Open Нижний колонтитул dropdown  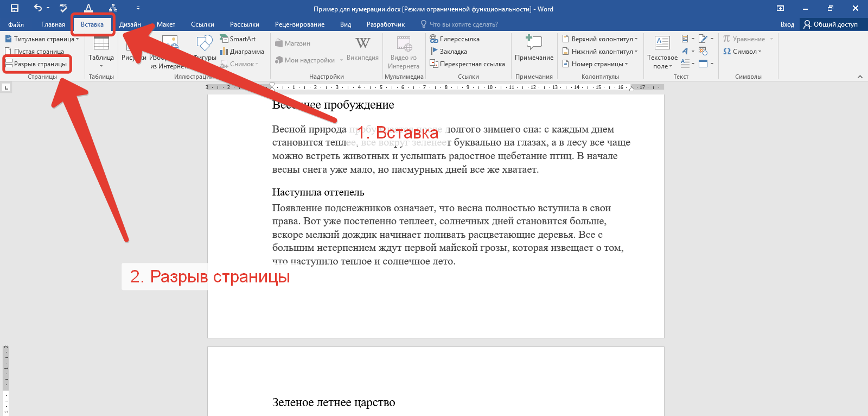[x=600, y=52]
